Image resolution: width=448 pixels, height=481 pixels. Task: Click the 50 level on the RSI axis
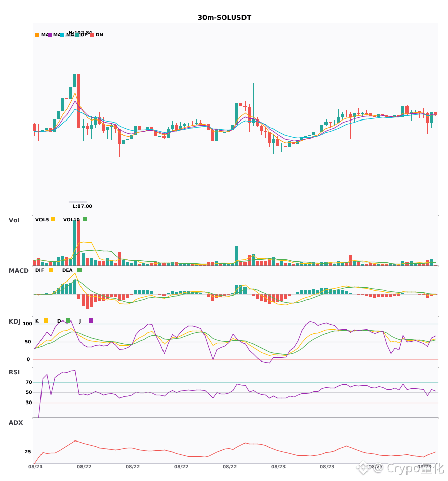[x=29, y=392]
